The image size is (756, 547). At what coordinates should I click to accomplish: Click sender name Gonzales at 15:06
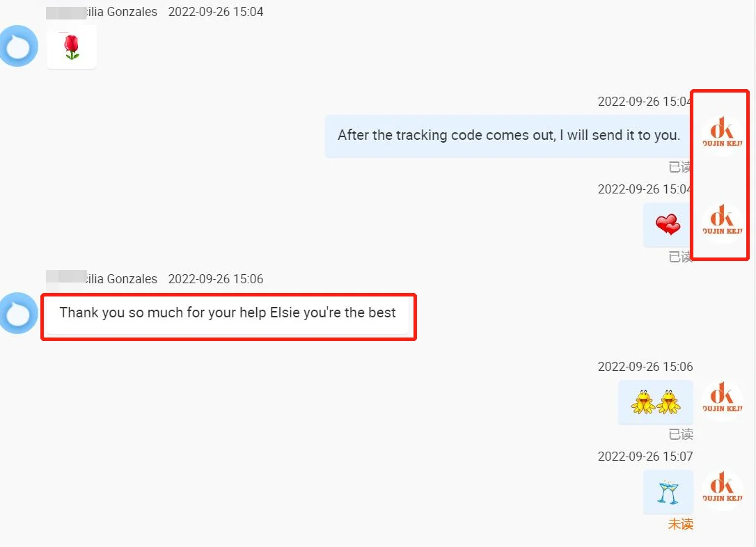122,279
